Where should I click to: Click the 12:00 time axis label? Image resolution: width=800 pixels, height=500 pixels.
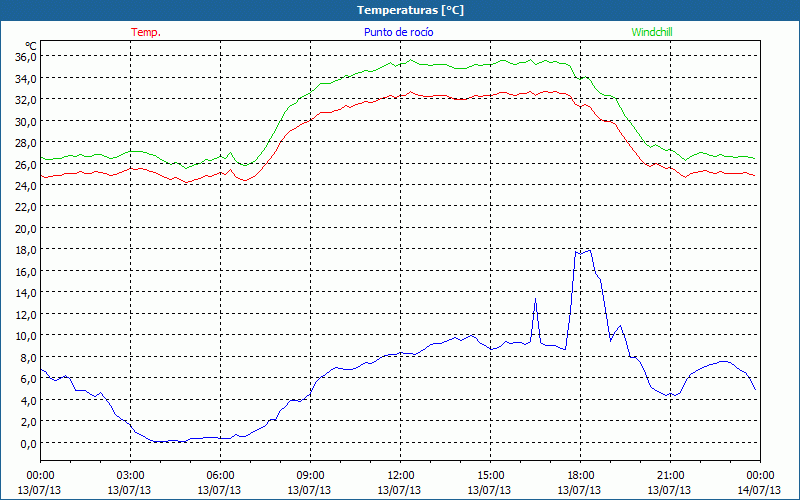(401, 476)
